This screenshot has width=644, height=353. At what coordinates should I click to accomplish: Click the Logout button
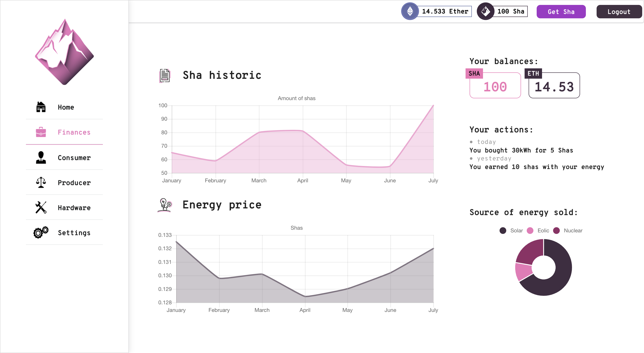[619, 12]
